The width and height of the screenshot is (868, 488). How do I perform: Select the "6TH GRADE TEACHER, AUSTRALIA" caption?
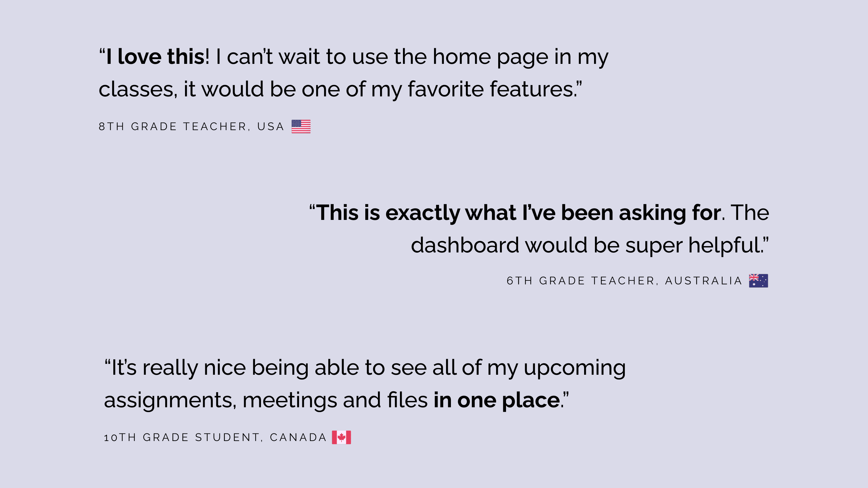pyautogui.click(x=624, y=281)
